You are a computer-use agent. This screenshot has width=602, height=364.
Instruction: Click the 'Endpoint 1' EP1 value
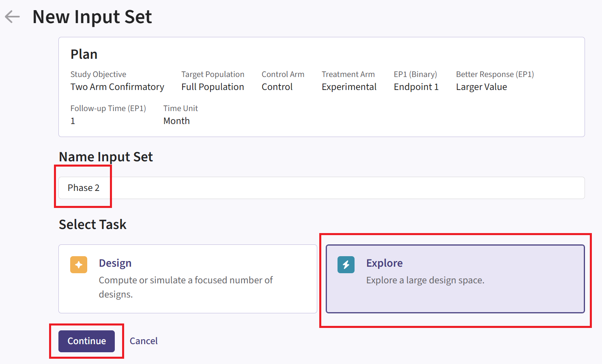tap(416, 87)
